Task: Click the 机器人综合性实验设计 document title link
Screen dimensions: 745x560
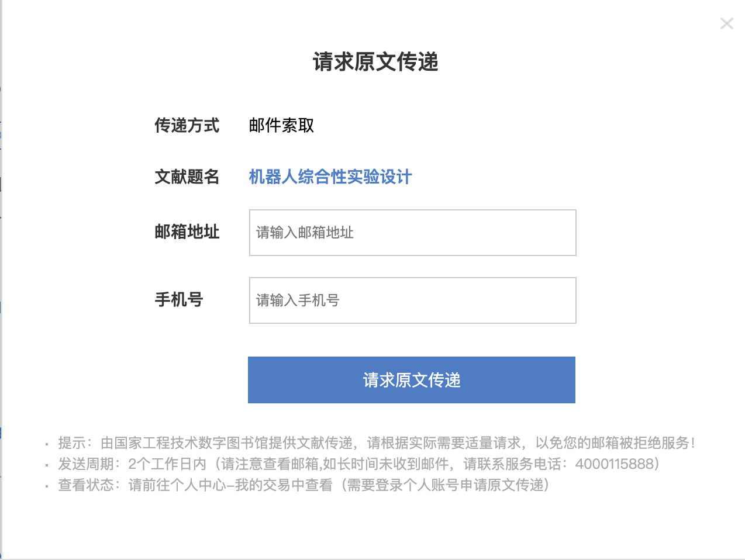Action: pyautogui.click(x=330, y=177)
